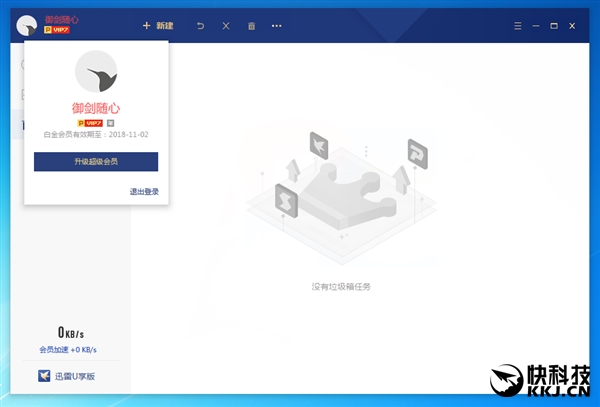Maximize the Xunlei window
Screen dimensions: 600x407
[x=554, y=26]
